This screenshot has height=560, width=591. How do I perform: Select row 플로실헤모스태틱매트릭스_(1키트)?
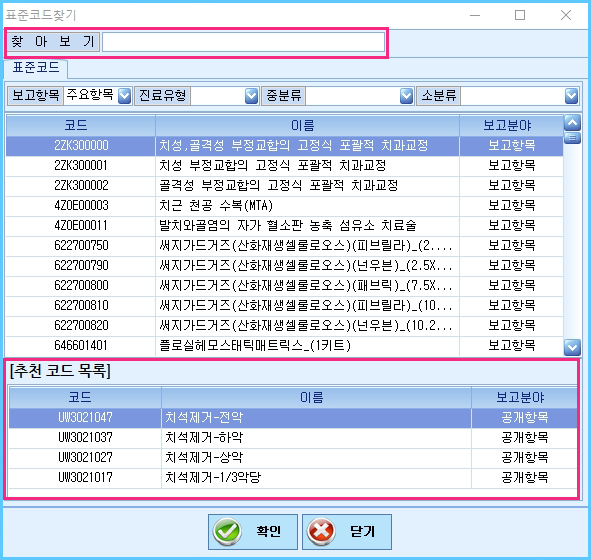pyautogui.click(x=285, y=345)
